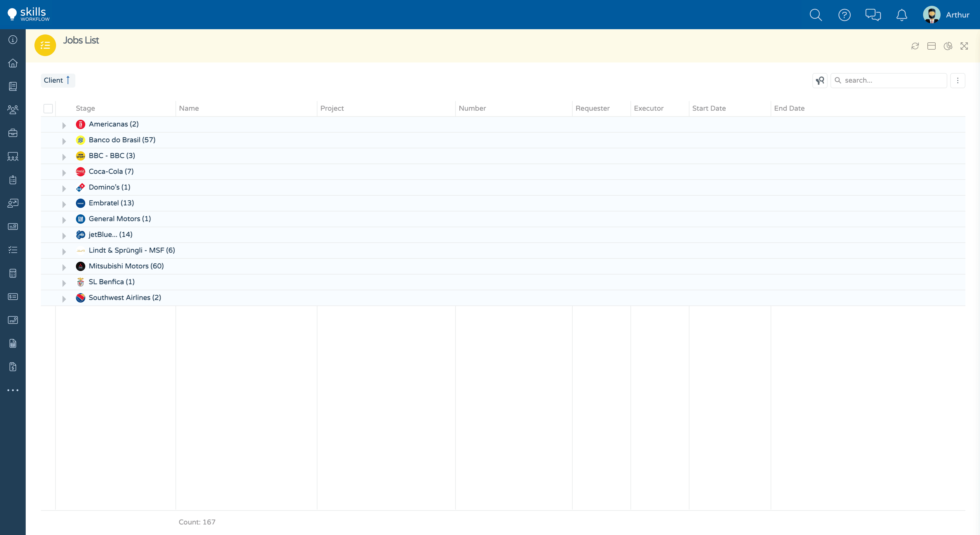Image resolution: width=980 pixels, height=535 pixels.
Task: Open the clipboard sidebar icon
Action: (x=13, y=180)
